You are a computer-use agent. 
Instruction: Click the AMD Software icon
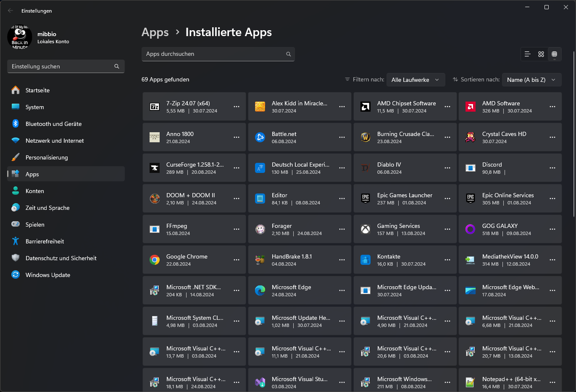[x=470, y=107]
